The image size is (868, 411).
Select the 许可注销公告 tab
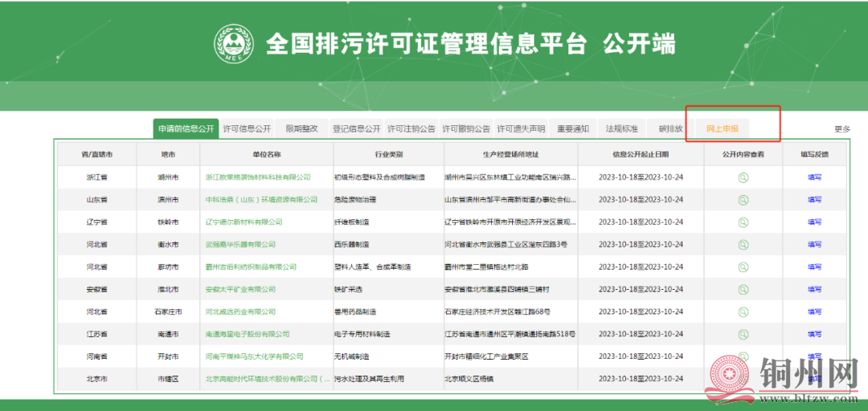[411, 129]
